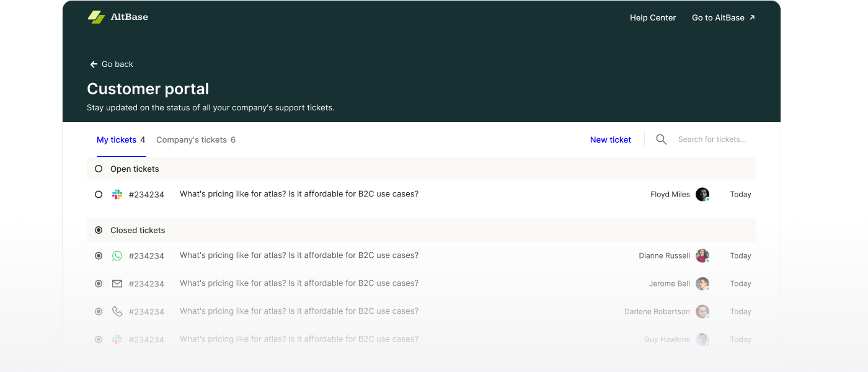Switch to the Company's tickets tab
This screenshot has height=372, width=868.
pyautogui.click(x=196, y=139)
